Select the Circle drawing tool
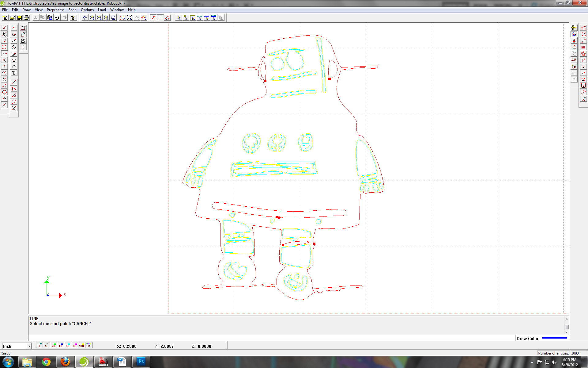The width and height of the screenshot is (588, 368). pyautogui.click(x=14, y=47)
